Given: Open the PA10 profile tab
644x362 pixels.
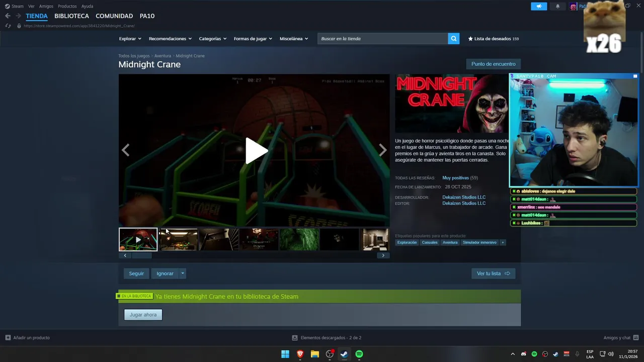Looking at the screenshot, I should click(x=147, y=16).
